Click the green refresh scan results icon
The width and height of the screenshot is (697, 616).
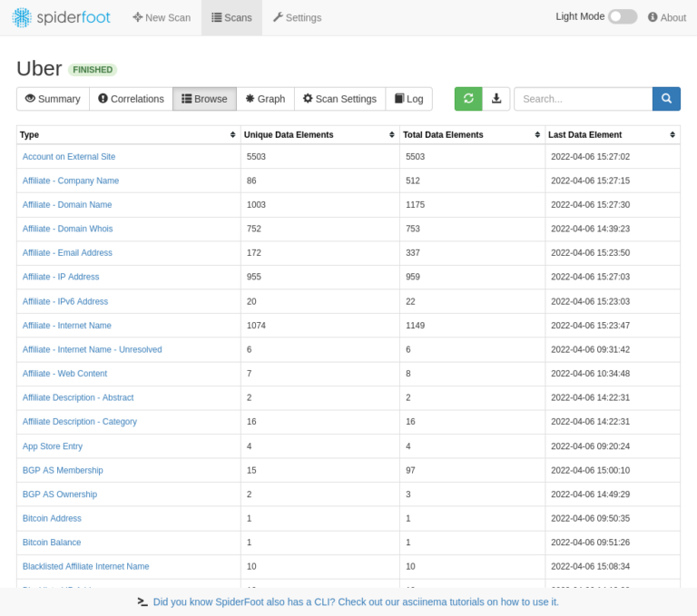click(468, 99)
